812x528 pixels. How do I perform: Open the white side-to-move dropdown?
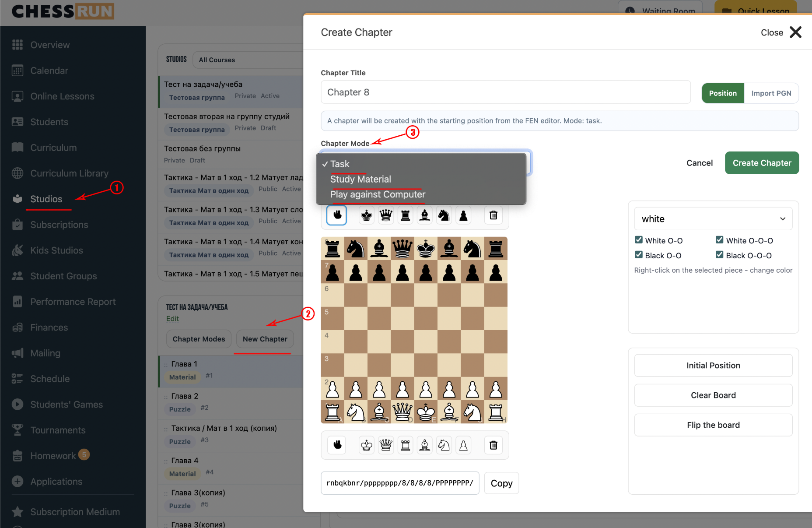(713, 218)
